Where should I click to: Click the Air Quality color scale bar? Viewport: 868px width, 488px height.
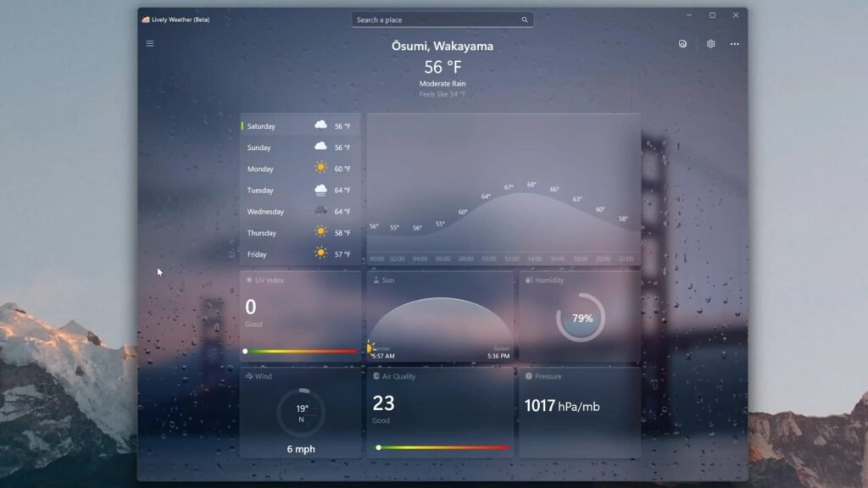click(442, 447)
